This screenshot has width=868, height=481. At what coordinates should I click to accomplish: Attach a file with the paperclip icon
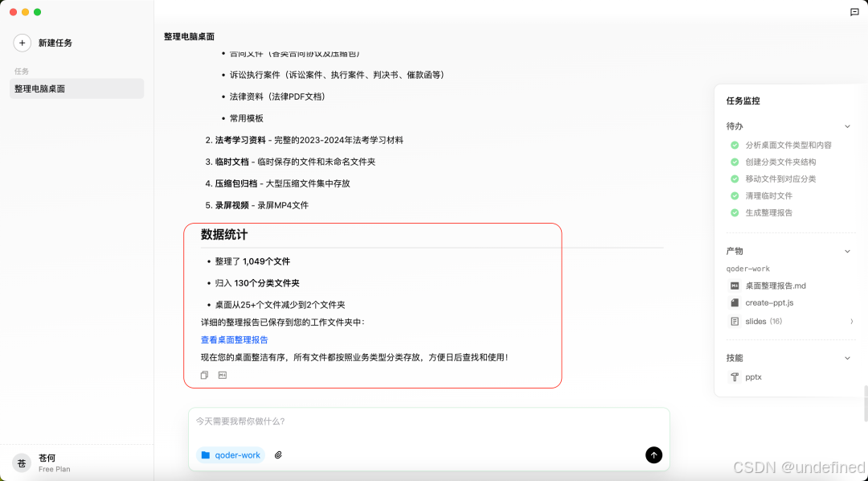[278, 454]
